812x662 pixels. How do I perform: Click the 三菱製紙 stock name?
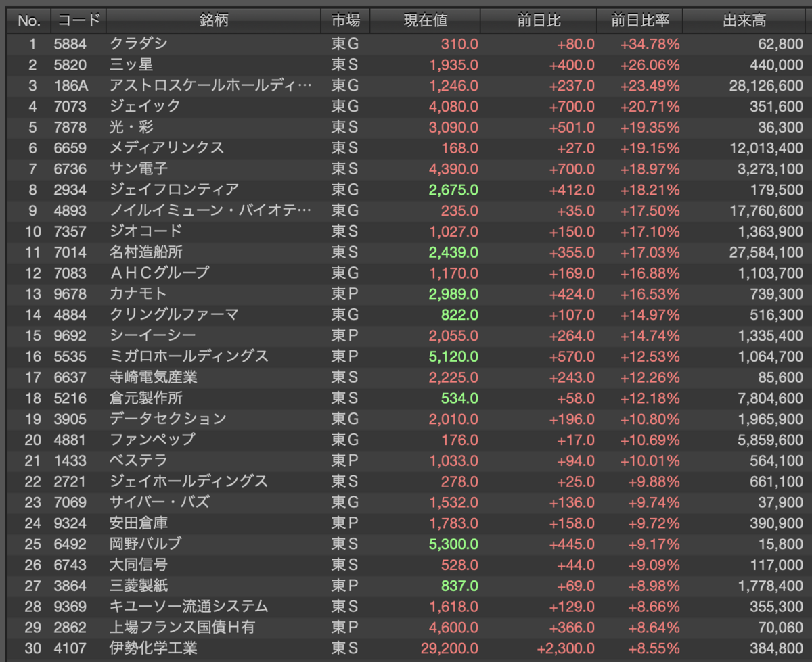pos(139,586)
